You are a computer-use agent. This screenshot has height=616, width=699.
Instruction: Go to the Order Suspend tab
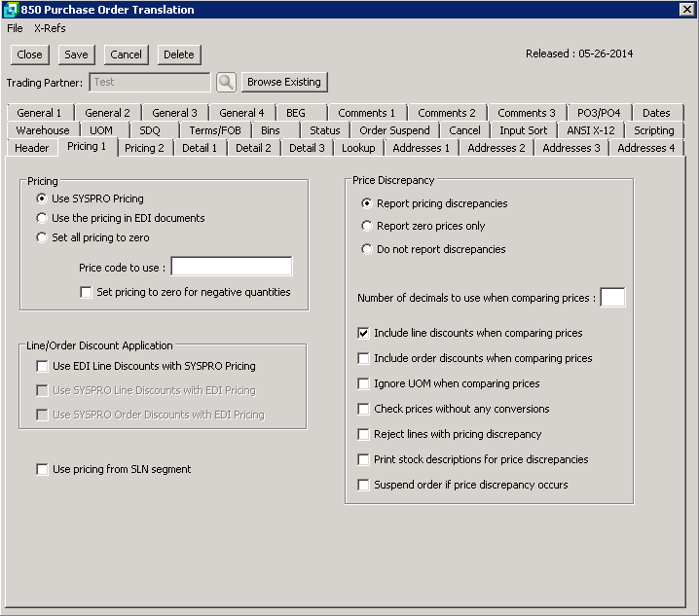pos(394,130)
